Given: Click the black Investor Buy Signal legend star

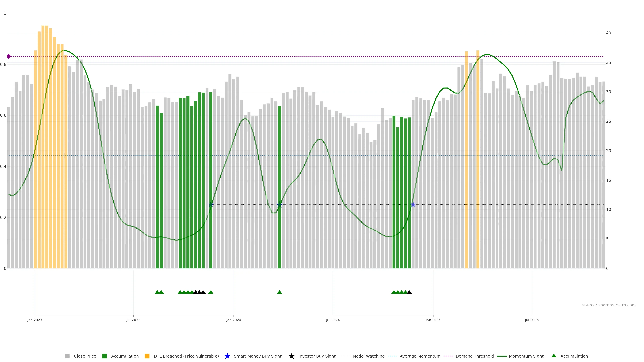Looking at the screenshot, I should click(291, 356).
